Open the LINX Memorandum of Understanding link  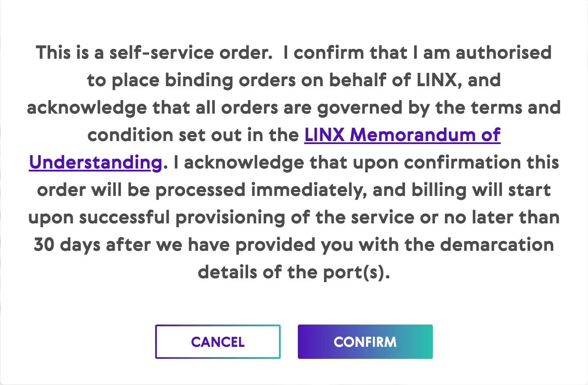point(402,135)
